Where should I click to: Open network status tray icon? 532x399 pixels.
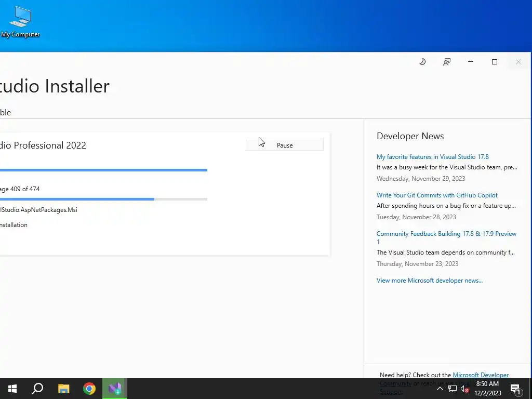point(453,389)
